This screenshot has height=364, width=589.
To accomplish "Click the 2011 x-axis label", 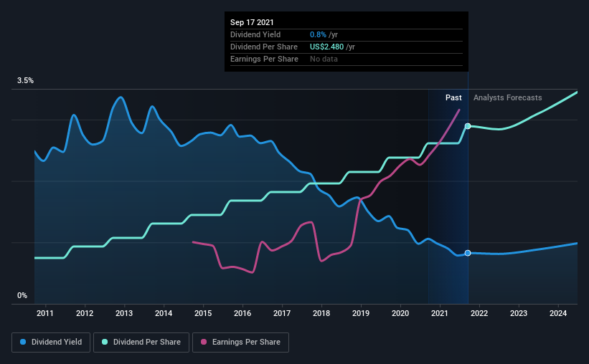I will pos(45,313).
